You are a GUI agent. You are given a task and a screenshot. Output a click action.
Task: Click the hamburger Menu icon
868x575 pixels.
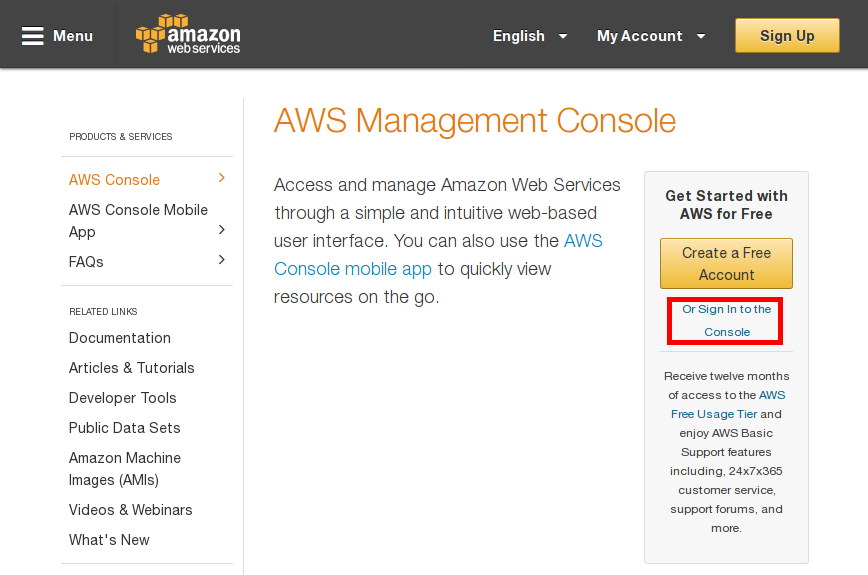coord(33,36)
